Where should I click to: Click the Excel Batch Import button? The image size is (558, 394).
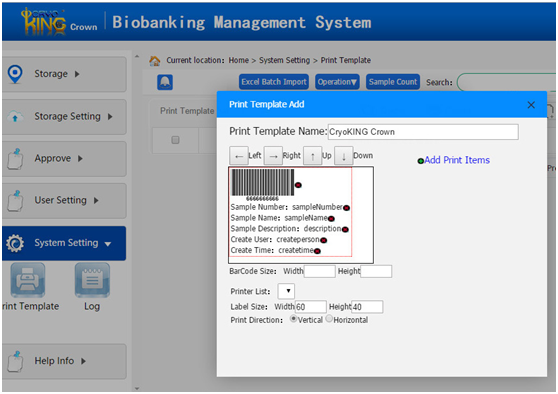(x=274, y=82)
